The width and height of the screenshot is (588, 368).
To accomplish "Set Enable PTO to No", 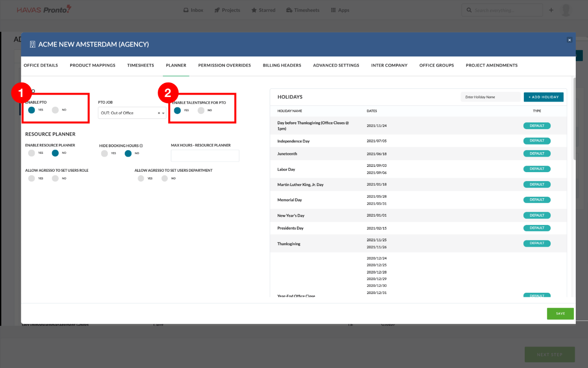I will click(x=55, y=110).
